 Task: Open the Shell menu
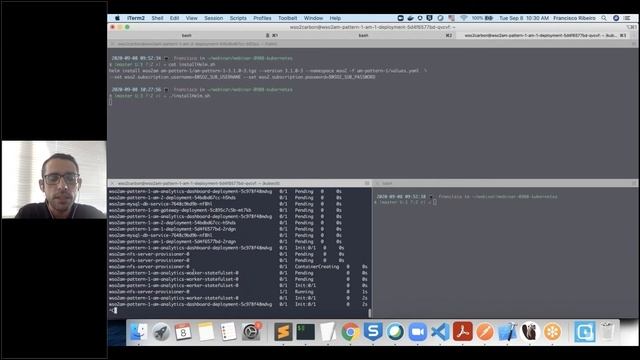158,18
